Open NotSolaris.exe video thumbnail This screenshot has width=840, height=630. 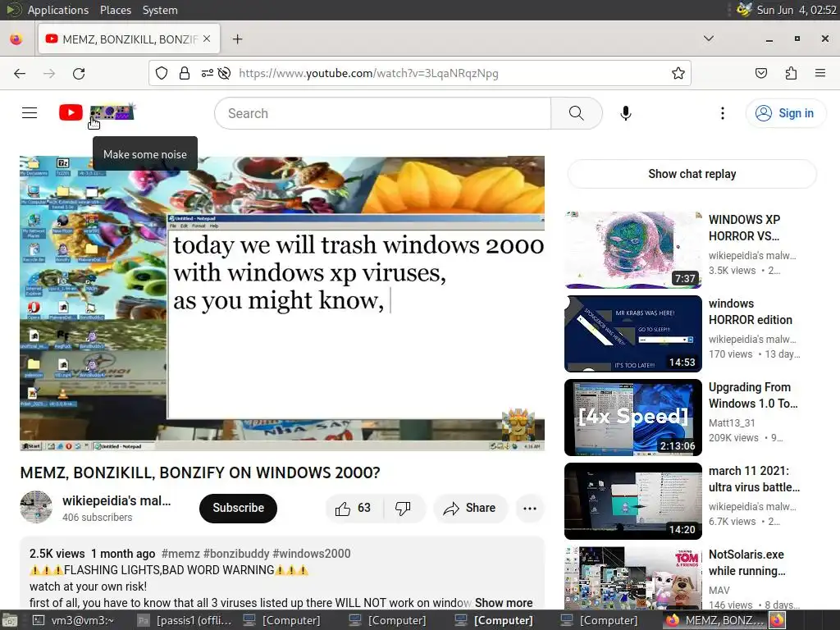633,578
